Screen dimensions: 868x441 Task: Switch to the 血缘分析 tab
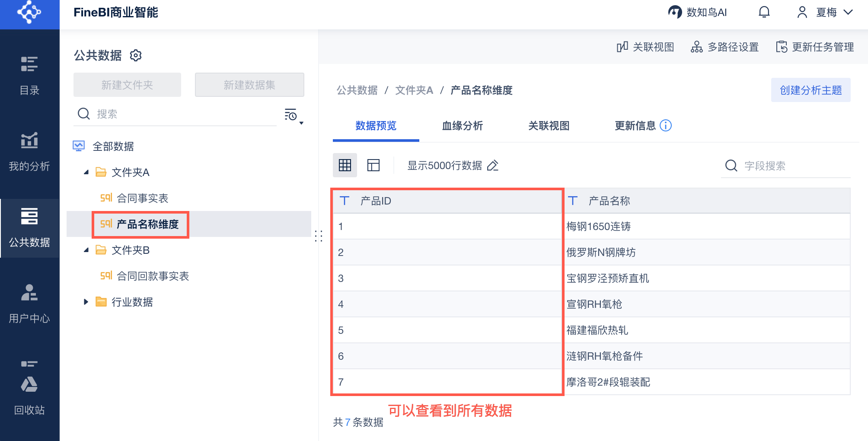pos(462,126)
